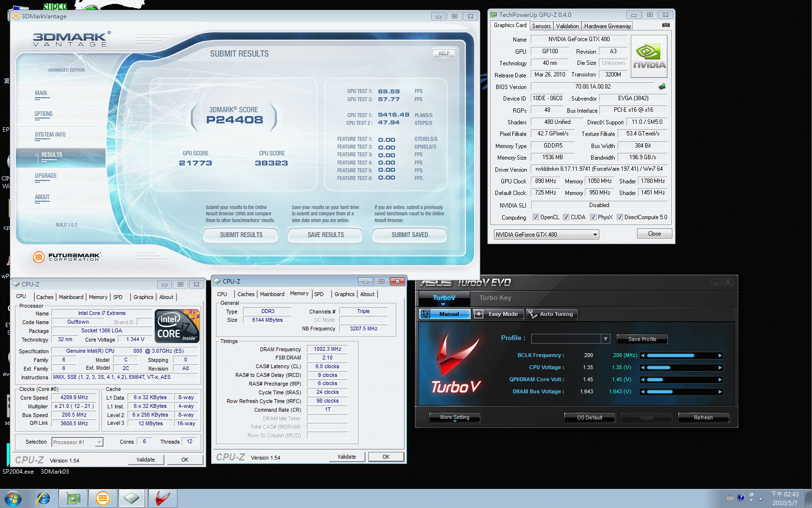This screenshot has width=812, height=508.
Task: Click DRAM Bus Voltage increase arrow
Action: 720,392
